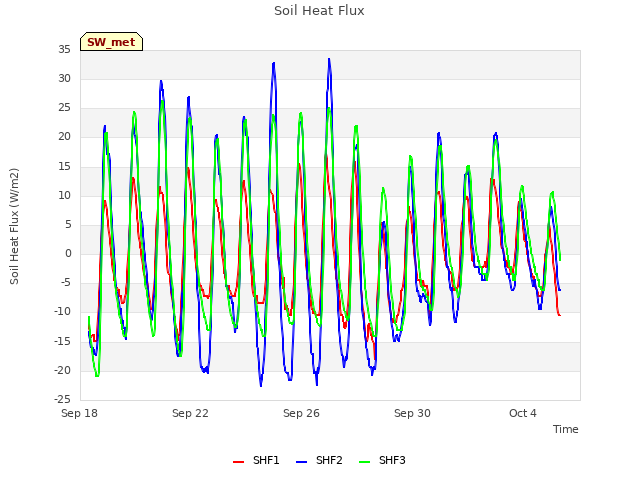Click the -10 y-axis tick label
The image size is (640, 480).
click(63, 312)
